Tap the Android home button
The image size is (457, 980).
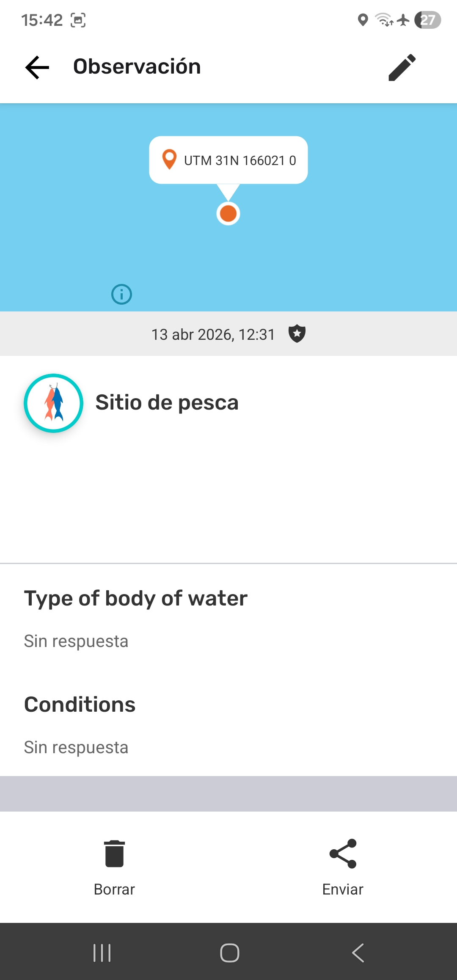[x=229, y=953]
